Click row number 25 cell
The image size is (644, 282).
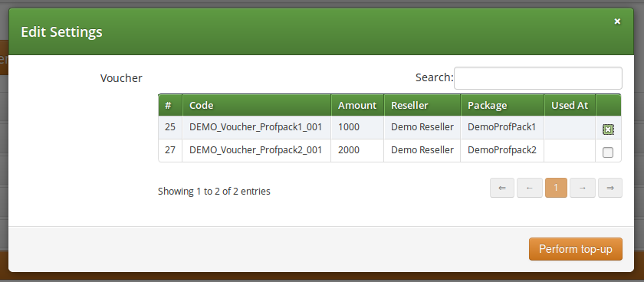tap(170, 127)
